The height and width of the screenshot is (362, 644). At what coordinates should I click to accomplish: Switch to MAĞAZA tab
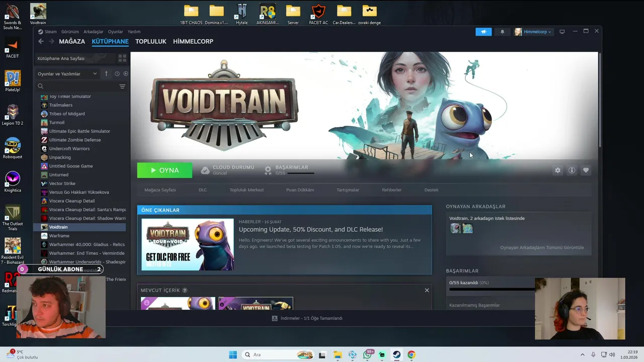pyautogui.click(x=72, y=41)
